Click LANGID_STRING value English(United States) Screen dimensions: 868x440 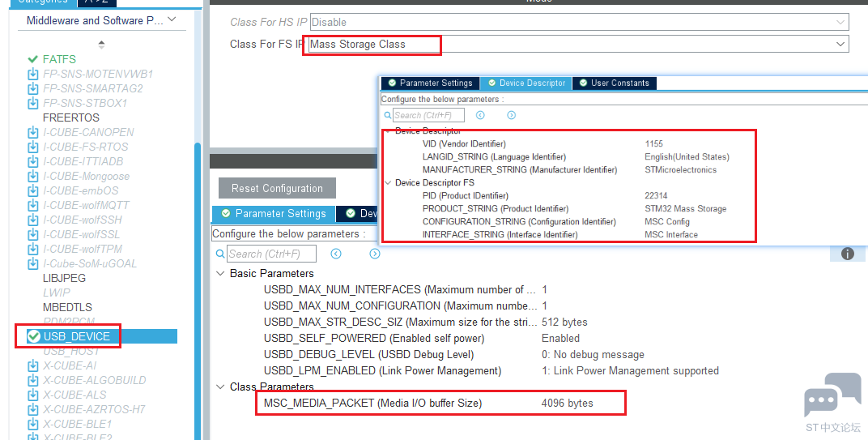(x=687, y=157)
